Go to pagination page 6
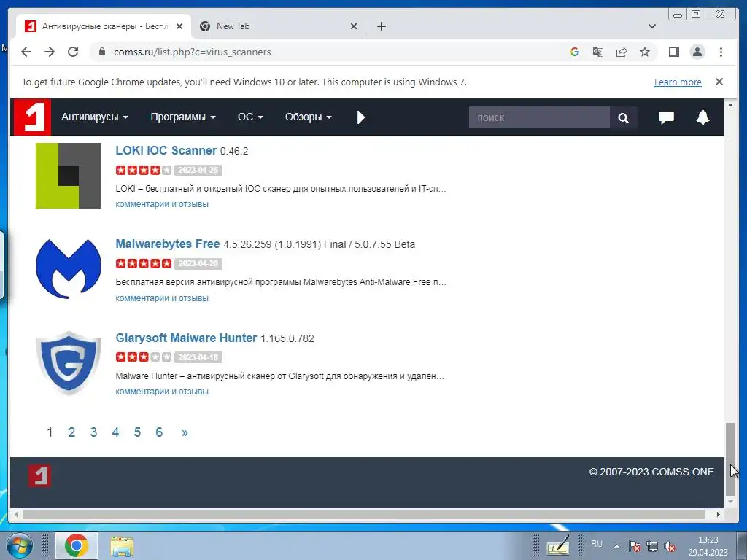Viewport: 747px width, 560px height. [159, 432]
